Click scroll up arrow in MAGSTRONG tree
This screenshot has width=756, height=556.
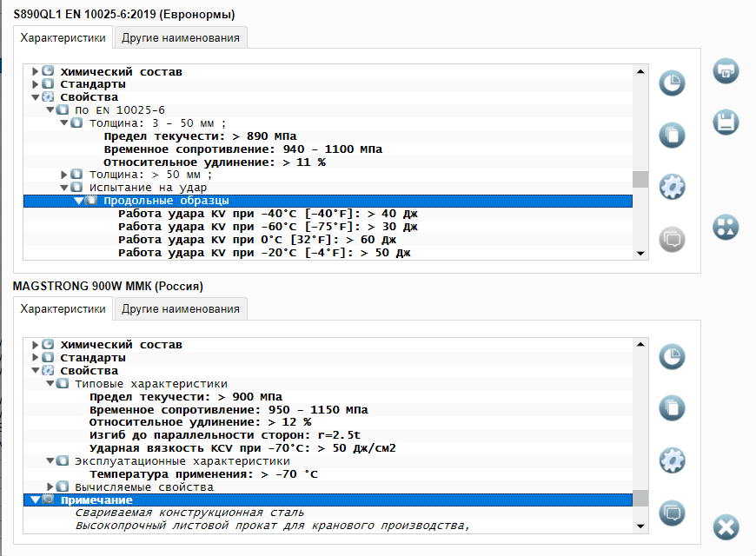tap(640, 344)
